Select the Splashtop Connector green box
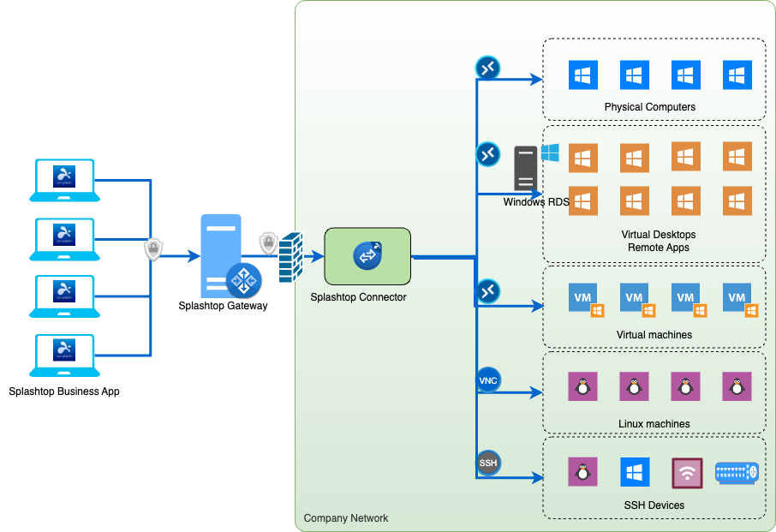 click(367, 256)
